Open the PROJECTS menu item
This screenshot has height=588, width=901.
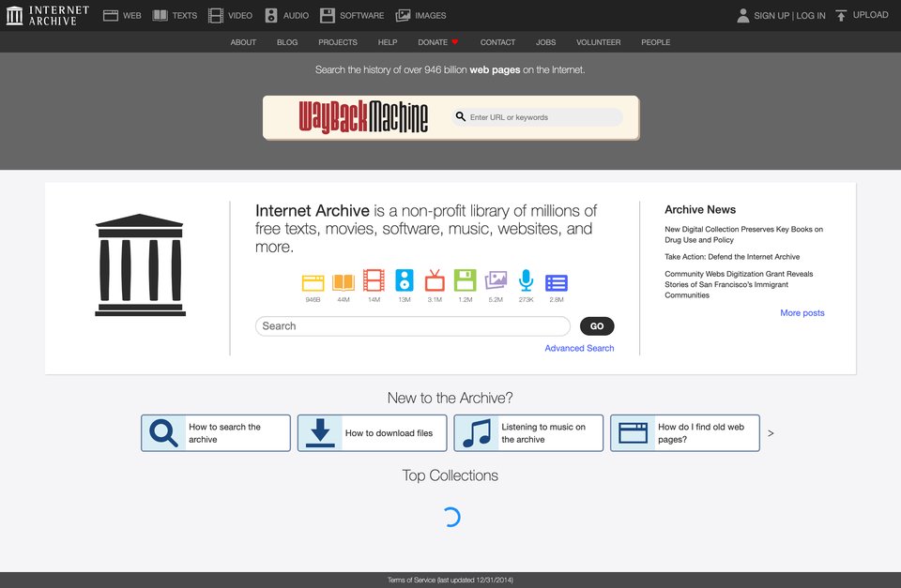point(338,42)
